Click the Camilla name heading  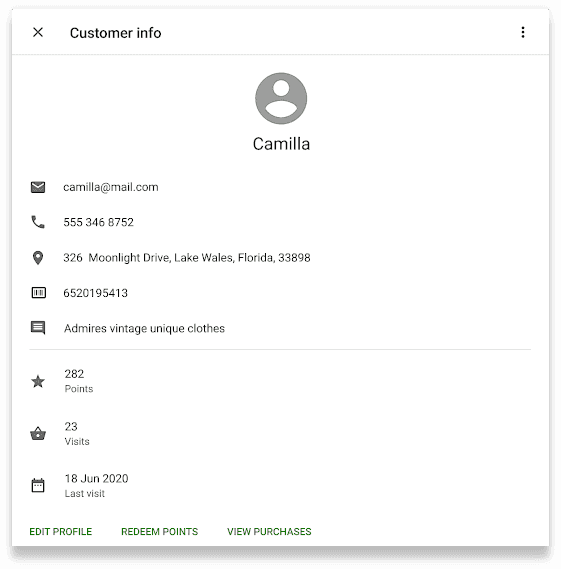click(281, 144)
